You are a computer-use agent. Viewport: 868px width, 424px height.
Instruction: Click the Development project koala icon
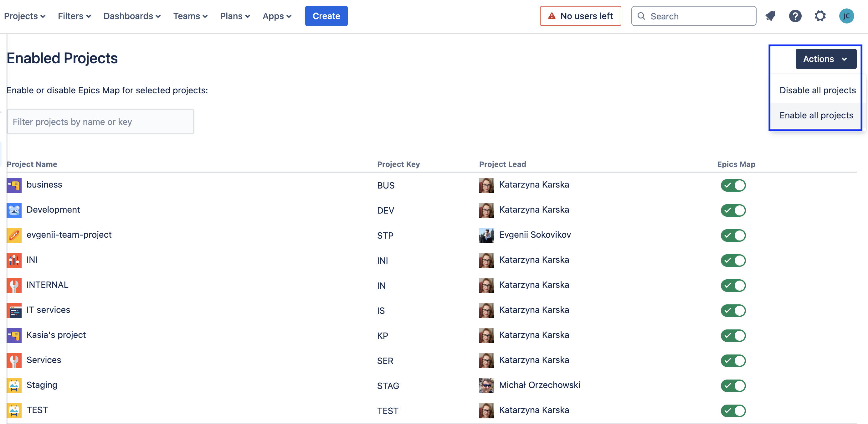(14, 210)
